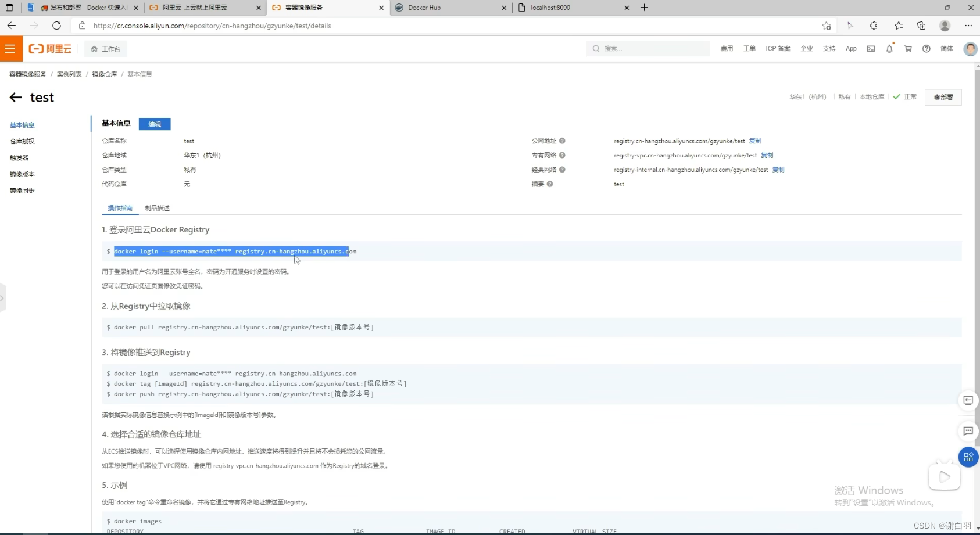The height and width of the screenshot is (535, 980).
Task: Switch to the 制品描述 tab
Action: coord(157,208)
